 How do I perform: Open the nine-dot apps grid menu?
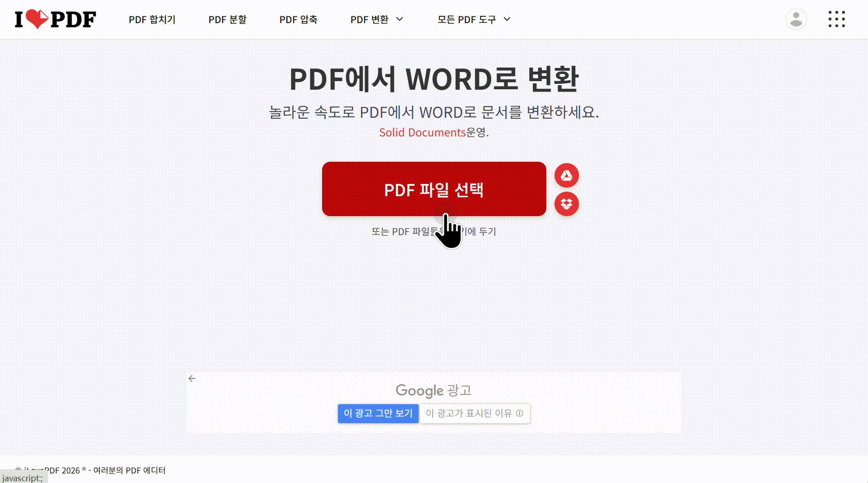pos(836,19)
